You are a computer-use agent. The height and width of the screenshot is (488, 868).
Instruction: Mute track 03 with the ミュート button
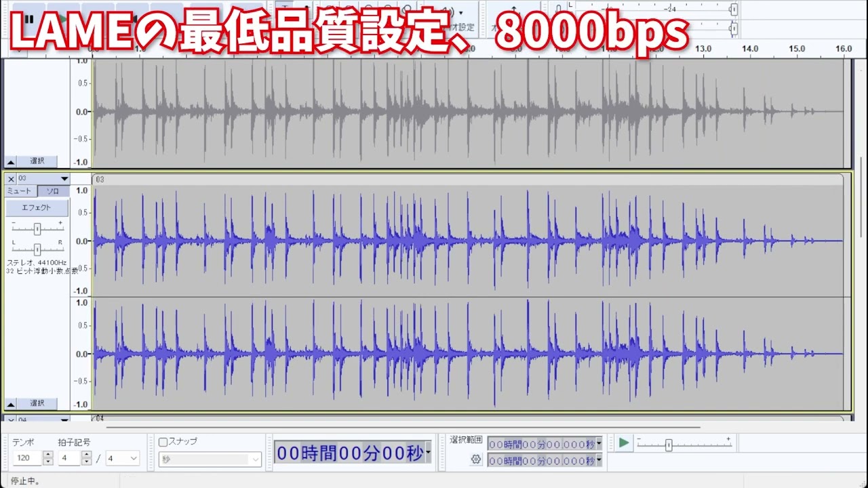tap(20, 191)
